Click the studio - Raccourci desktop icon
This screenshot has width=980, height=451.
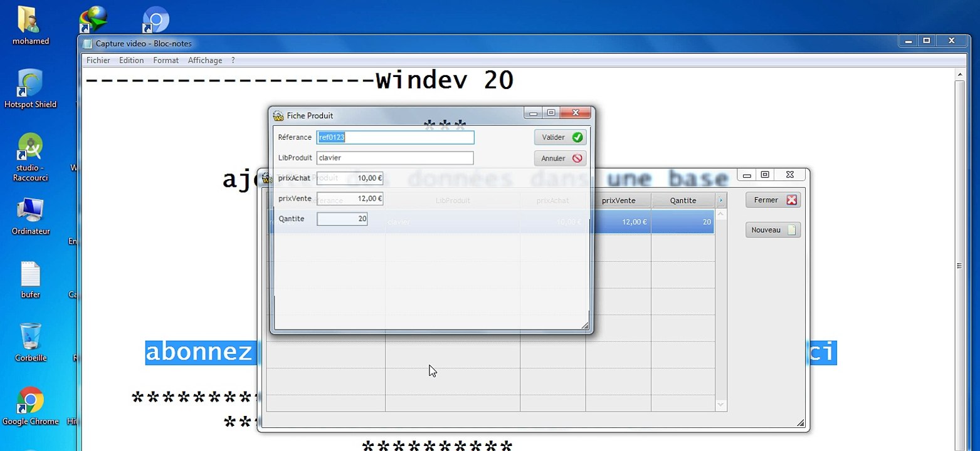point(30,157)
